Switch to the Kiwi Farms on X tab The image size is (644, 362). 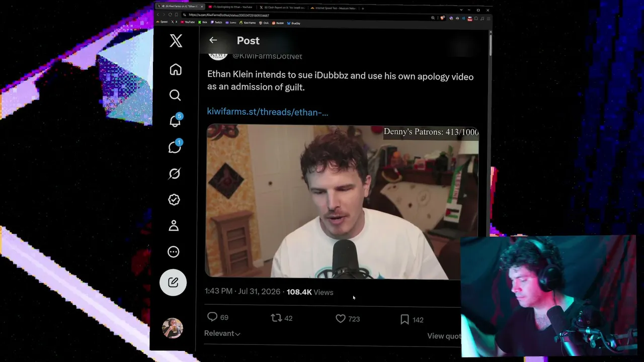click(180, 7)
